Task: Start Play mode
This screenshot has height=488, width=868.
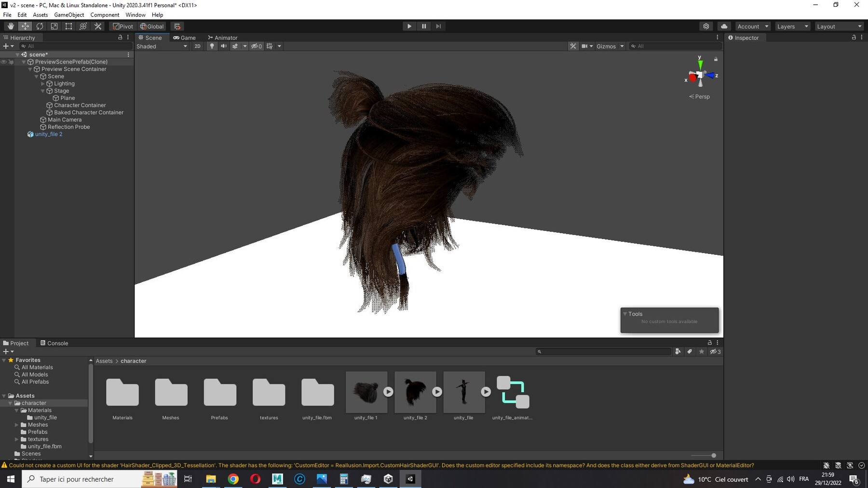Action: [x=409, y=26]
